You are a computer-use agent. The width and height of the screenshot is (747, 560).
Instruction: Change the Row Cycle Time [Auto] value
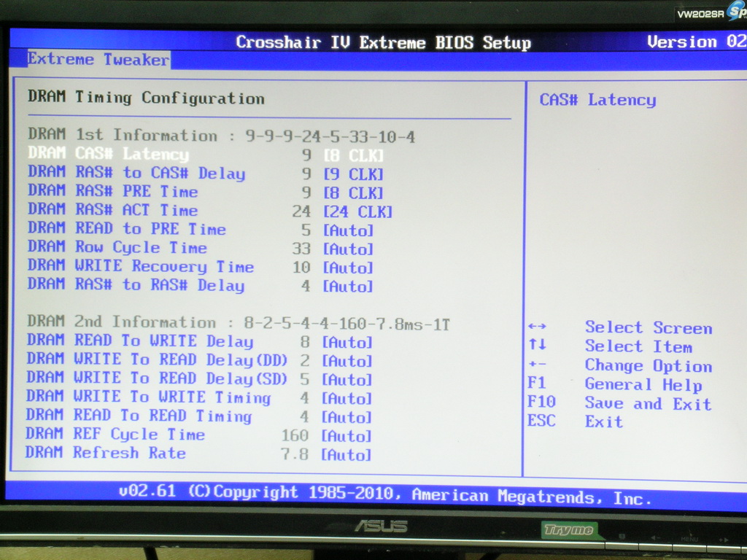coord(348,249)
